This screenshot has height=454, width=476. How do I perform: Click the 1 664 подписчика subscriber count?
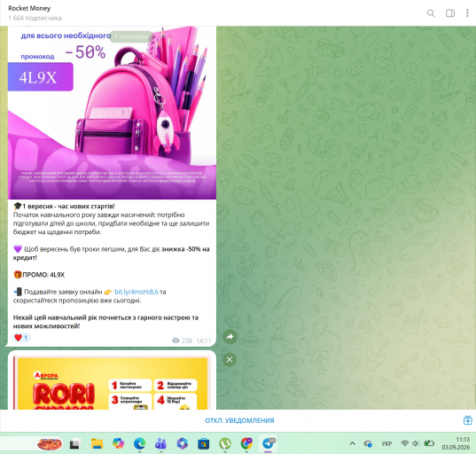35,18
